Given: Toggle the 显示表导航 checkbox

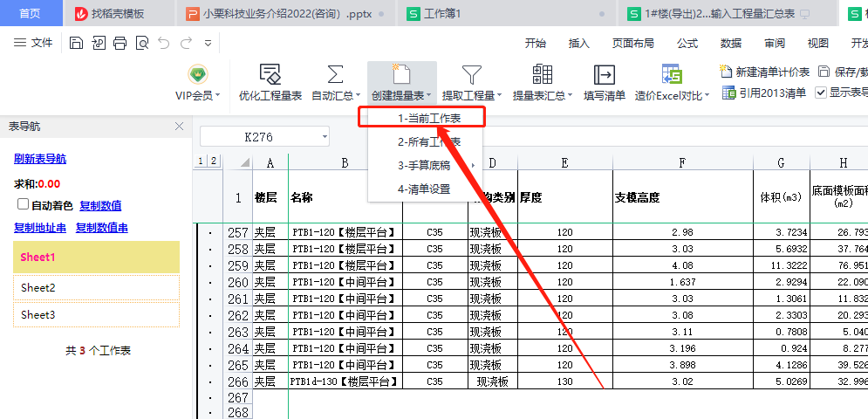Looking at the screenshot, I should pyautogui.click(x=821, y=93).
